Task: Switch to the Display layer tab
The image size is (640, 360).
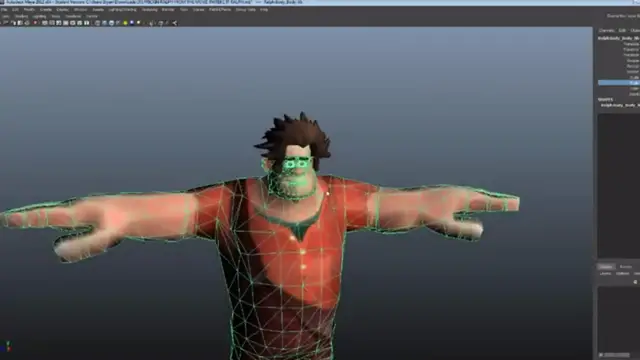Action: 606,267
